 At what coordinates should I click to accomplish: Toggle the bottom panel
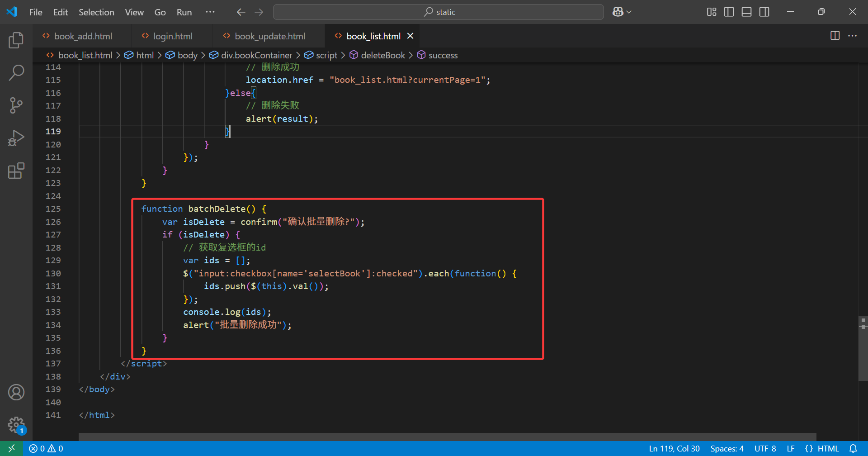click(x=747, y=12)
